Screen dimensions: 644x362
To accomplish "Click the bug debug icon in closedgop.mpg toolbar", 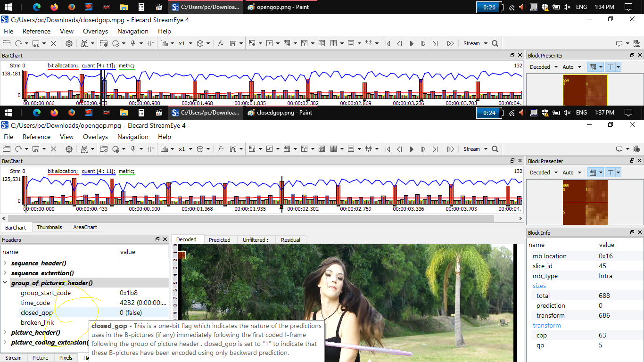I will pyautogui.click(x=84, y=43).
